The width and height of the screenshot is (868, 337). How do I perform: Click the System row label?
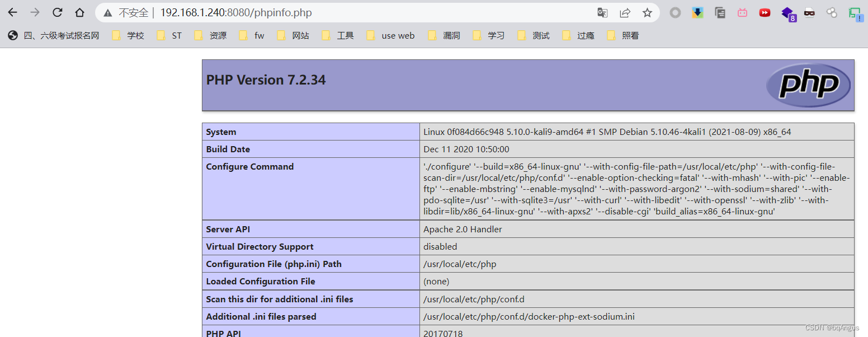221,132
